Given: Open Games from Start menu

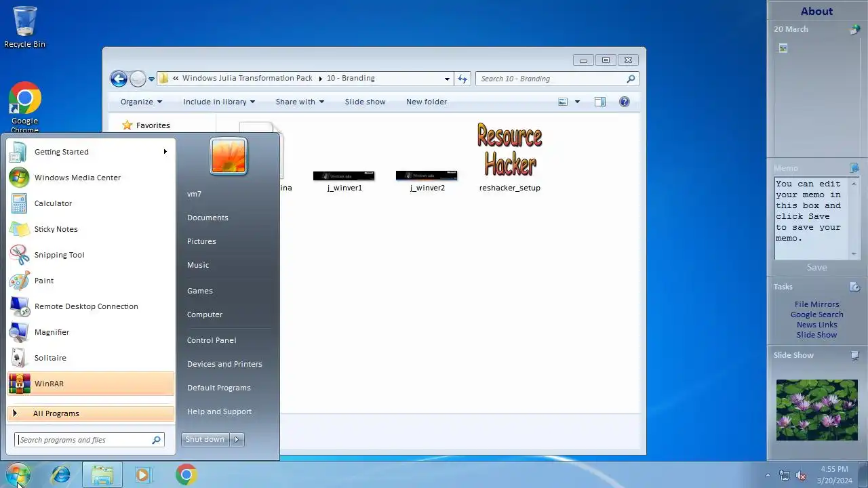Looking at the screenshot, I should [x=200, y=291].
